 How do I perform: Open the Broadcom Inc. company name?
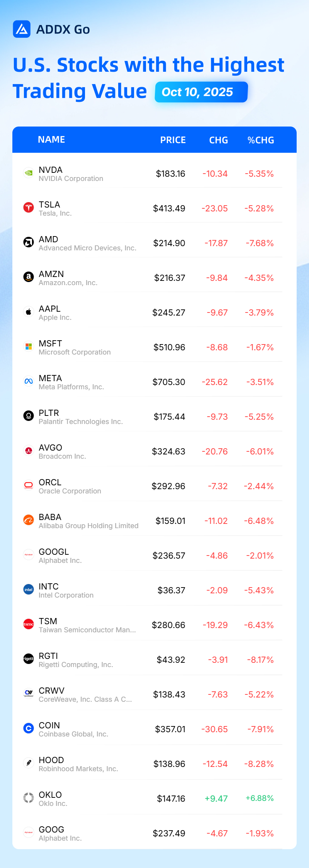pyautogui.click(x=62, y=456)
